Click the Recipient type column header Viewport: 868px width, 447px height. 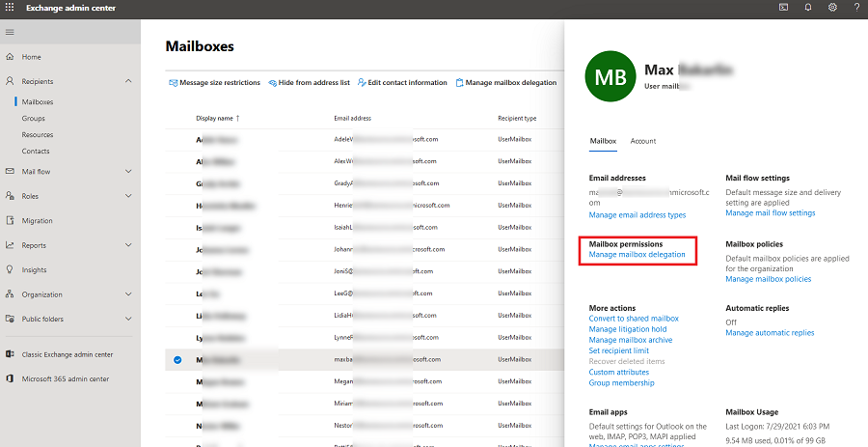coord(517,118)
